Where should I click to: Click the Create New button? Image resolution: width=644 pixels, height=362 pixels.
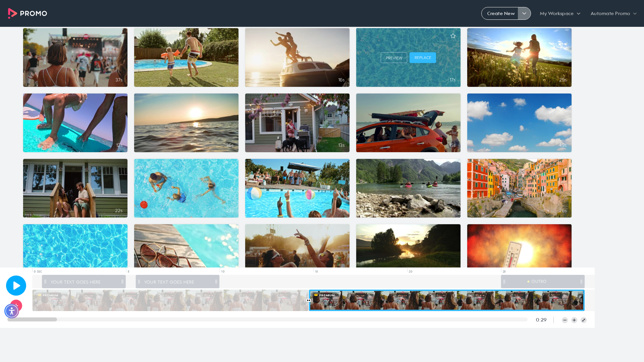[500, 13]
